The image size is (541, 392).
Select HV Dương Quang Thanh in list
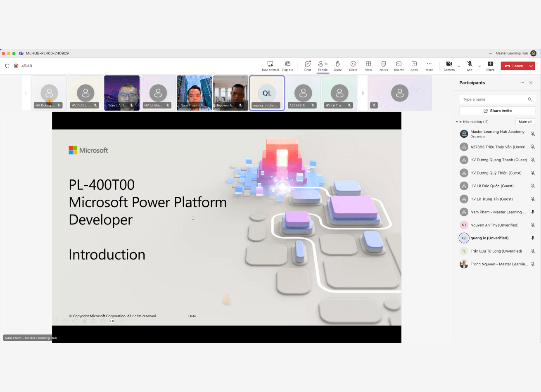(x=497, y=160)
